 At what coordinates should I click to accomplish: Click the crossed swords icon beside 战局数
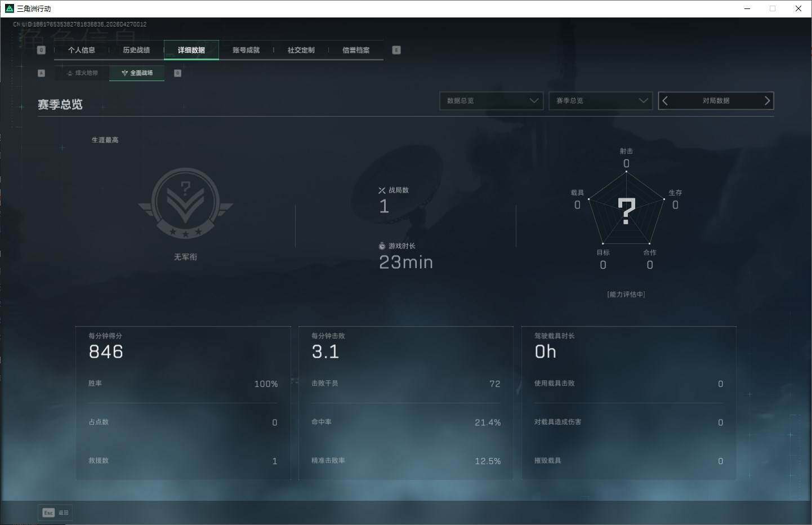point(382,190)
